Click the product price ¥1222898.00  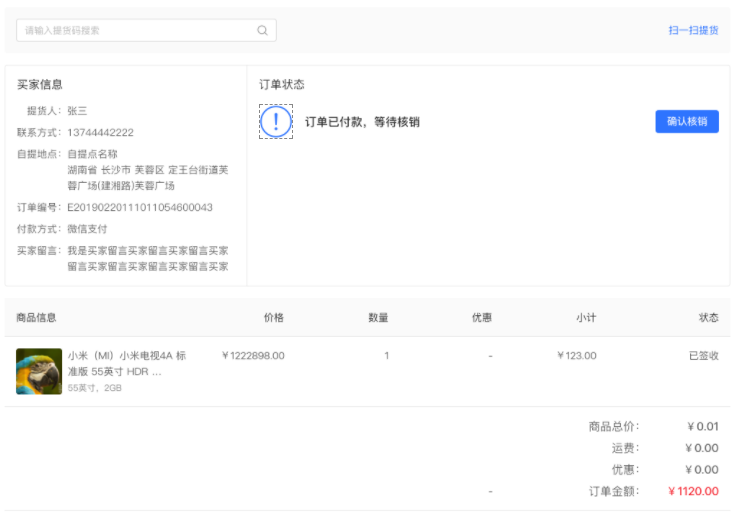coord(253,356)
